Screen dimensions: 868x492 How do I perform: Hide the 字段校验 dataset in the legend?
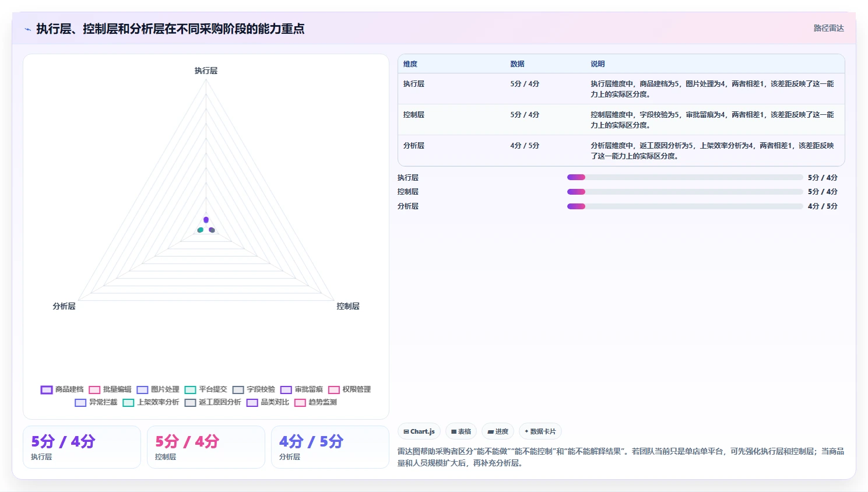click(x=254, y=389)
